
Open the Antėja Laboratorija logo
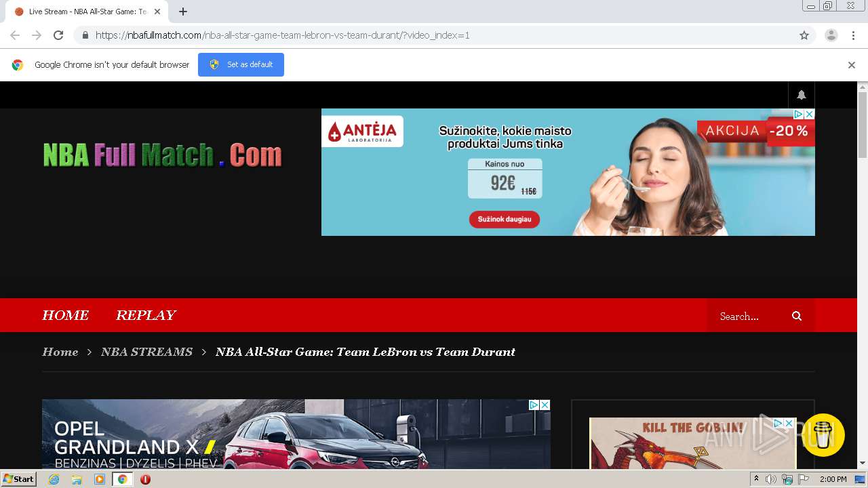pyautogui.click(x=363, y=131)
